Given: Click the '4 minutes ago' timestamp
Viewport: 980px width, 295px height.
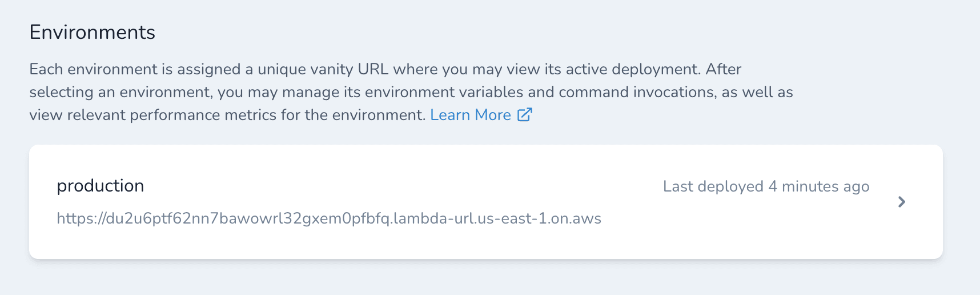Looking at the screenshot, I should pos(819,186).
